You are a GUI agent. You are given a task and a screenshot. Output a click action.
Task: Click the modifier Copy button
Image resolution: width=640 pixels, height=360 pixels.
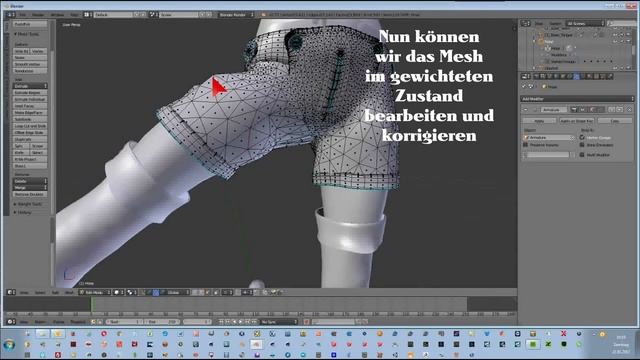click(615, 121)
